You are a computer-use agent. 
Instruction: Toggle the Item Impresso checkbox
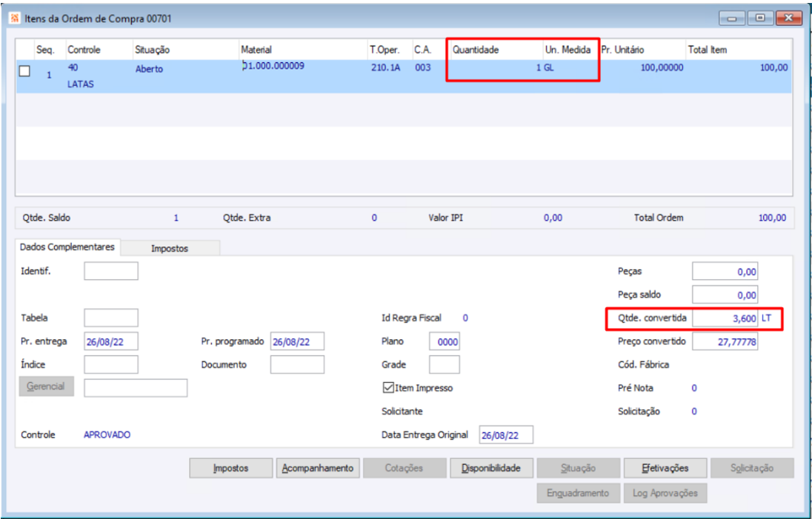(388, 387)
